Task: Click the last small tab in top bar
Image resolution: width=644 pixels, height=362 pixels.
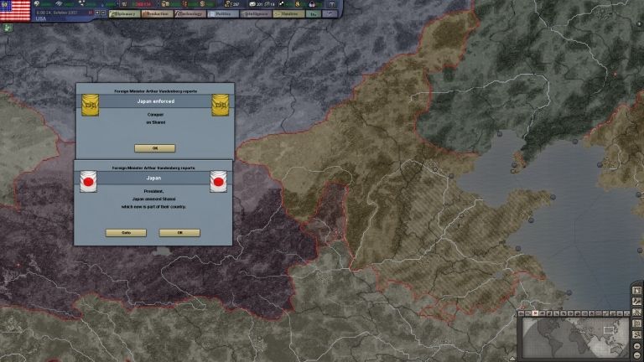Action: (330, 13)
